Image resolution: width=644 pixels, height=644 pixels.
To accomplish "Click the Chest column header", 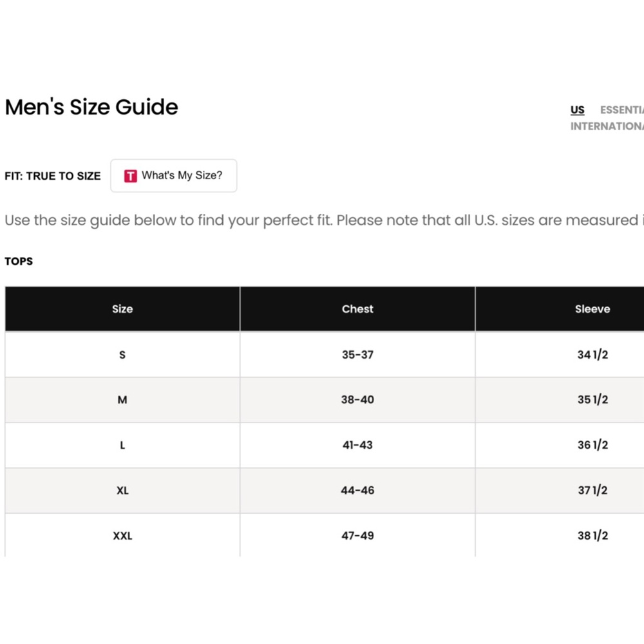I will pyautogui.click(x=357, y=309).
